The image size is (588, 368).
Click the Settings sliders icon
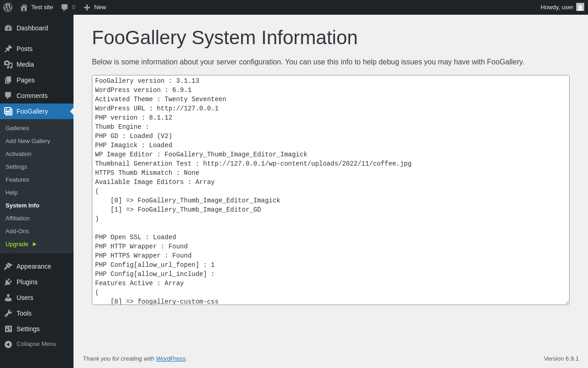coord(8,329)
